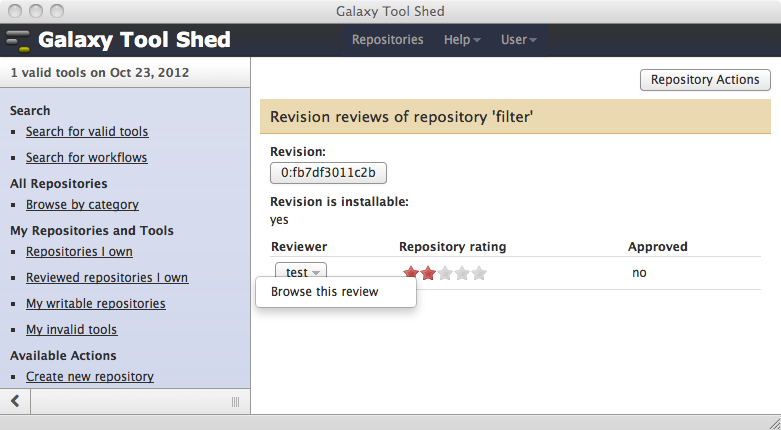The image size is (781, 430).
Task: Click the left panel drag handle grip icon
Action: pos(236,402)
